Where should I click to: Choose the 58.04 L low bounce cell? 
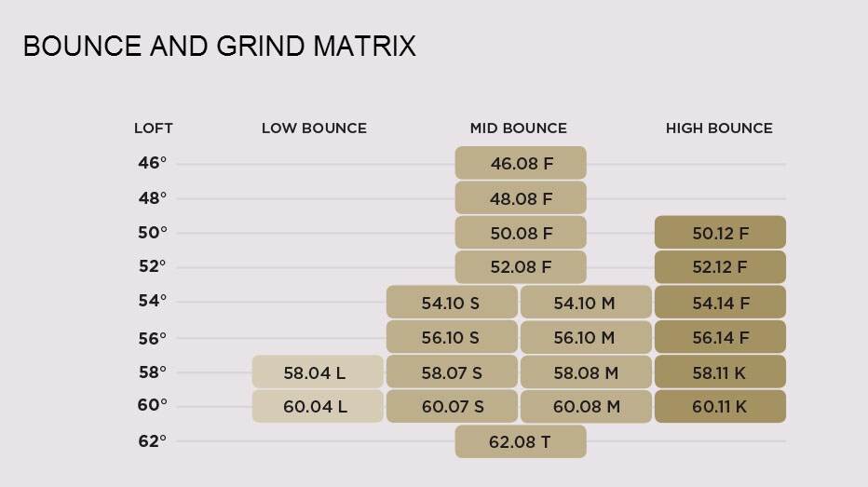click(x=317, y=372)
